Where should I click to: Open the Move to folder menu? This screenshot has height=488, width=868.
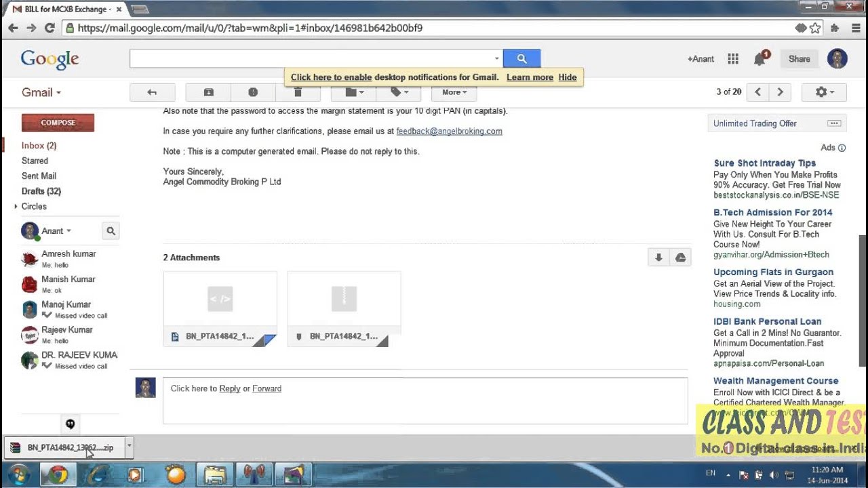click(353, 92)
